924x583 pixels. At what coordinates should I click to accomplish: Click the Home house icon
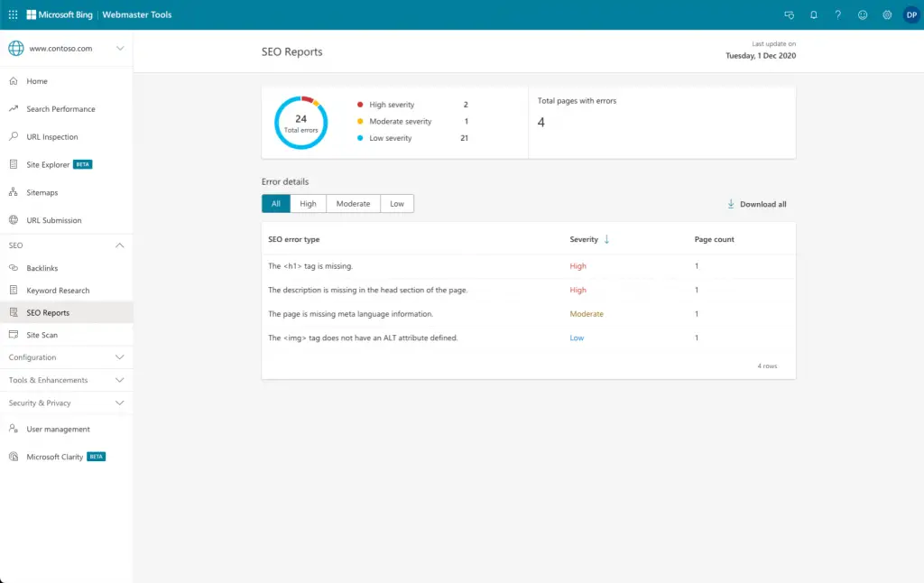[x=14, y=80]
